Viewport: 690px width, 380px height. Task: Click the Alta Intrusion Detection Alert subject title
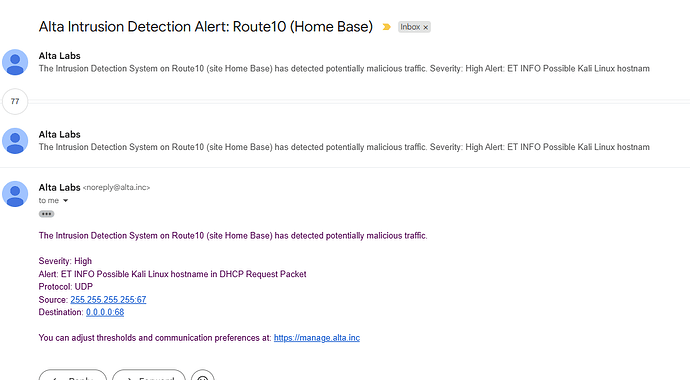click(x=206, y=27)
